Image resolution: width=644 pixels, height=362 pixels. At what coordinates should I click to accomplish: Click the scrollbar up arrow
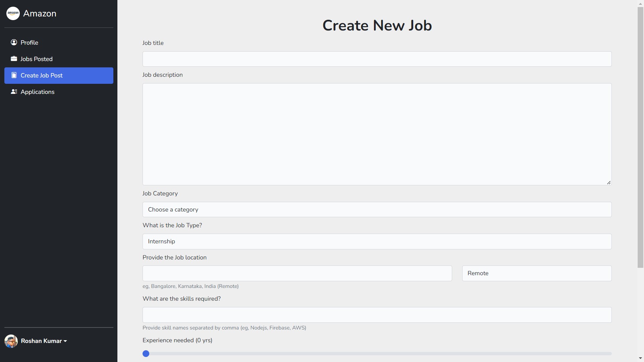click(640, 3)
